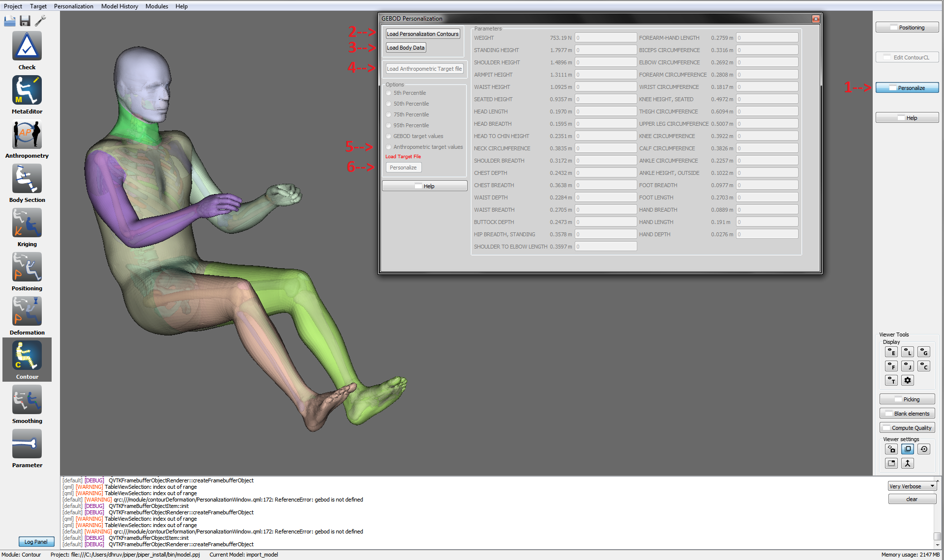
Task: Toggle display of entities (E) eye button
Action: [891, 352]
